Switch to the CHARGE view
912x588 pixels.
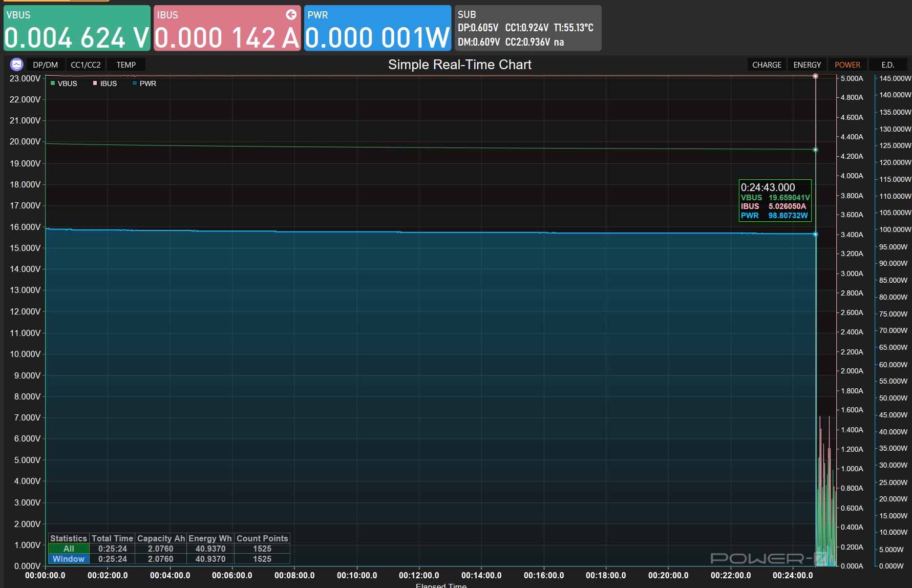click(766, 65)
